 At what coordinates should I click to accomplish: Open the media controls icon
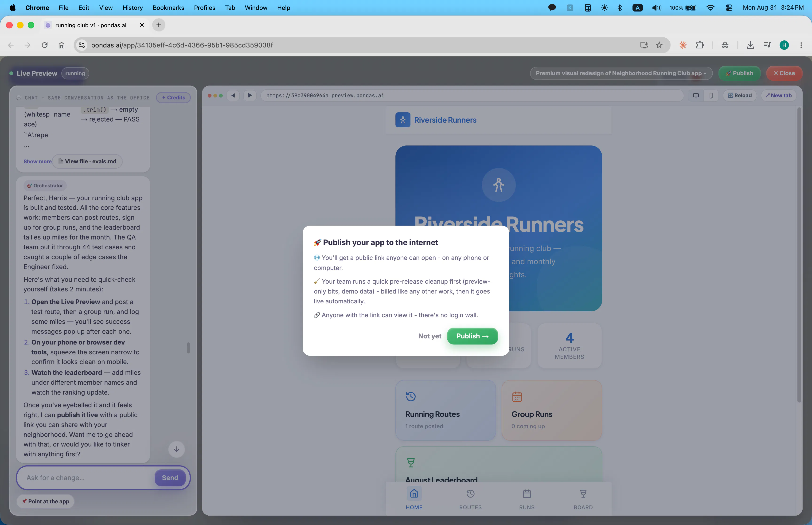click(x=767, y=45)
